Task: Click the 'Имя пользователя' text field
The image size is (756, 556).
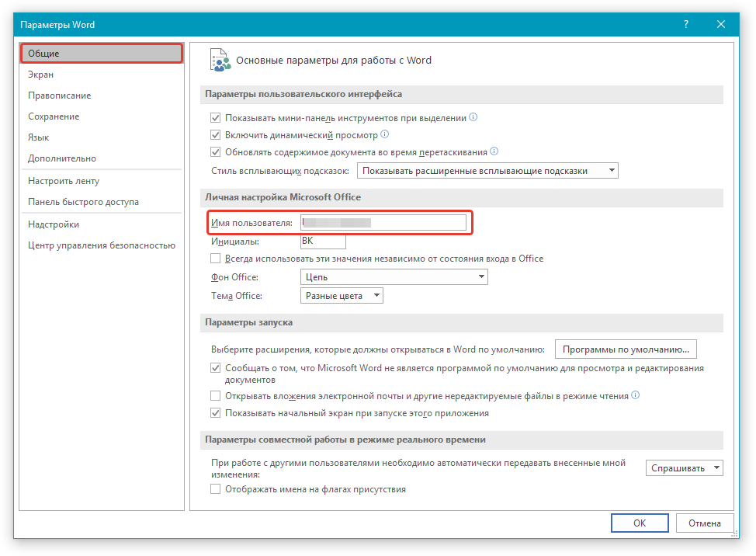Action: pyautogui.click(x=383, y=223)
